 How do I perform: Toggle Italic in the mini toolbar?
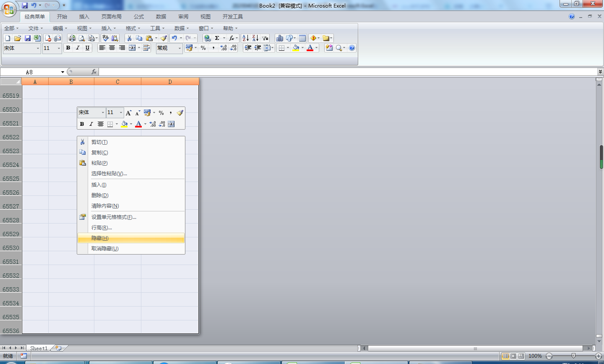click(x=91, y=124)
